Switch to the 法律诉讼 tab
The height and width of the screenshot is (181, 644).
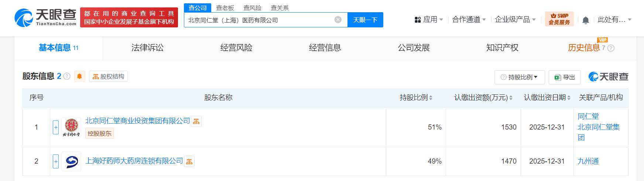click(x=147, y=48)
